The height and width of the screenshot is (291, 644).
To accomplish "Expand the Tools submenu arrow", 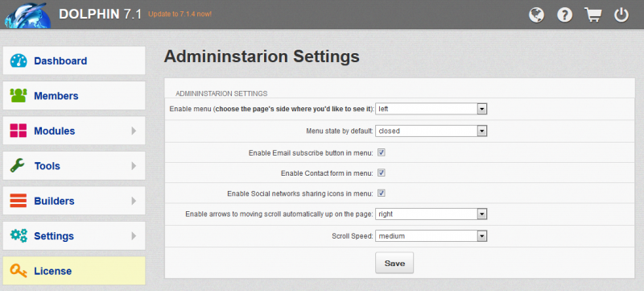I will coord(134,165).
